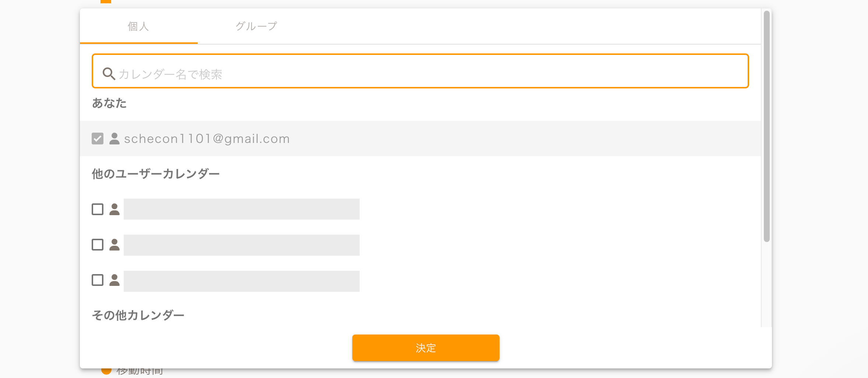Click the second other-user person icon

point(114,245)
